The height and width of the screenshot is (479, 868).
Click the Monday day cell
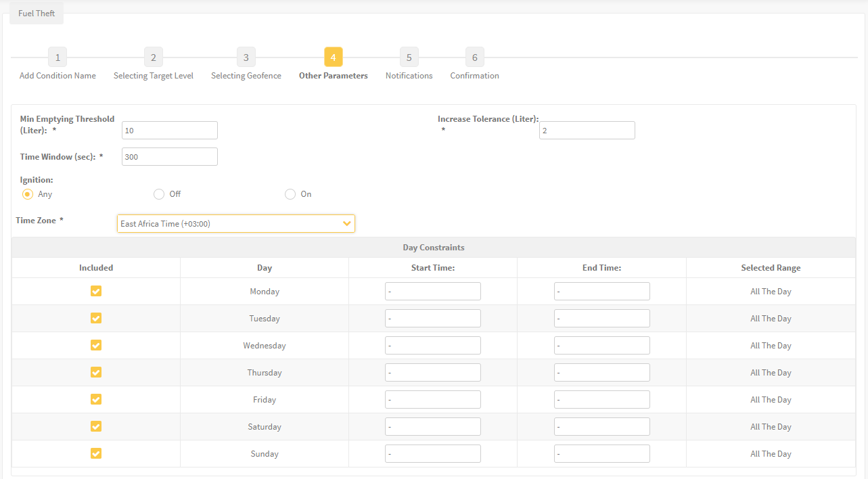tap(265, 292)
